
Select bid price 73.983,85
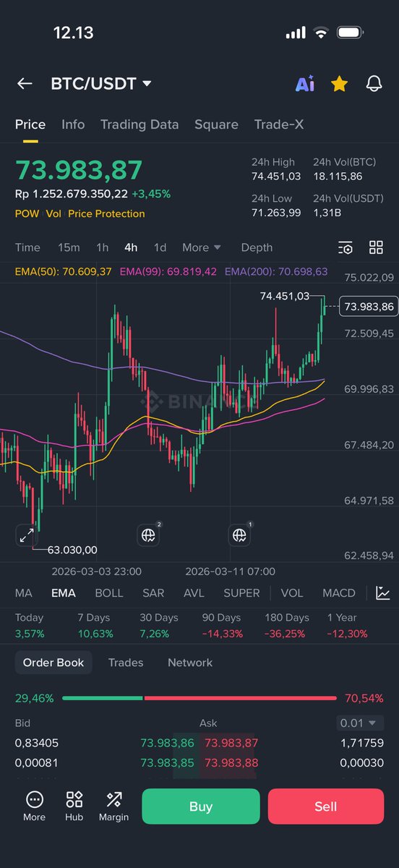point(167,763)
